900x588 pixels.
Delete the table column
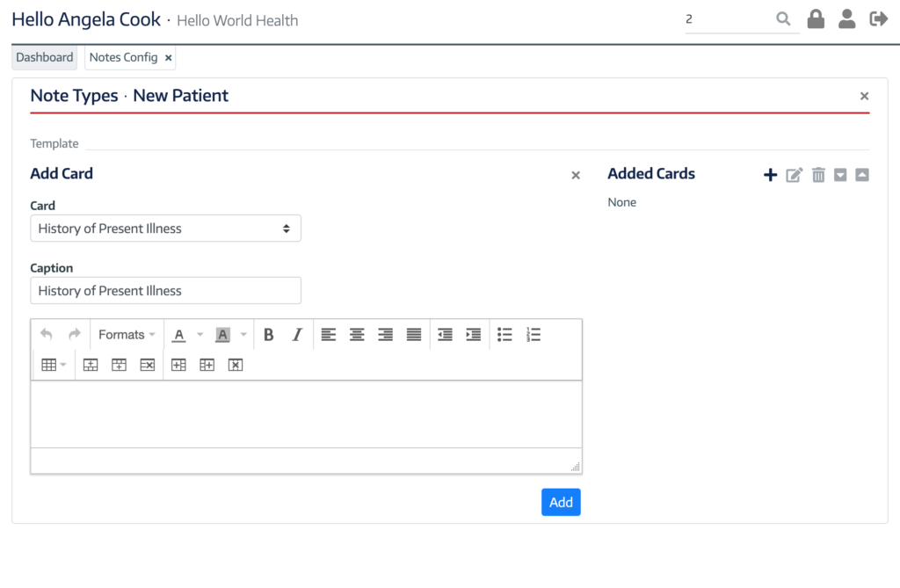pyautogui.click(x=236, y=365)
